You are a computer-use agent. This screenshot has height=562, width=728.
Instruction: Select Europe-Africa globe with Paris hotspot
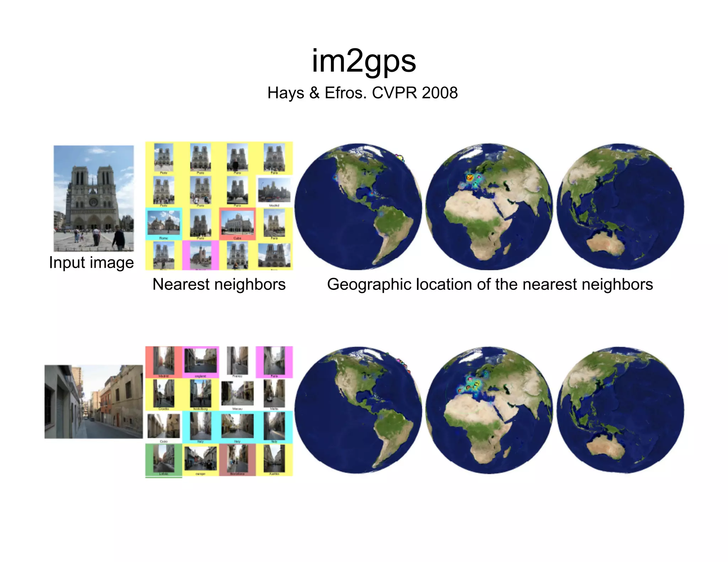click(x=489, y=207)
